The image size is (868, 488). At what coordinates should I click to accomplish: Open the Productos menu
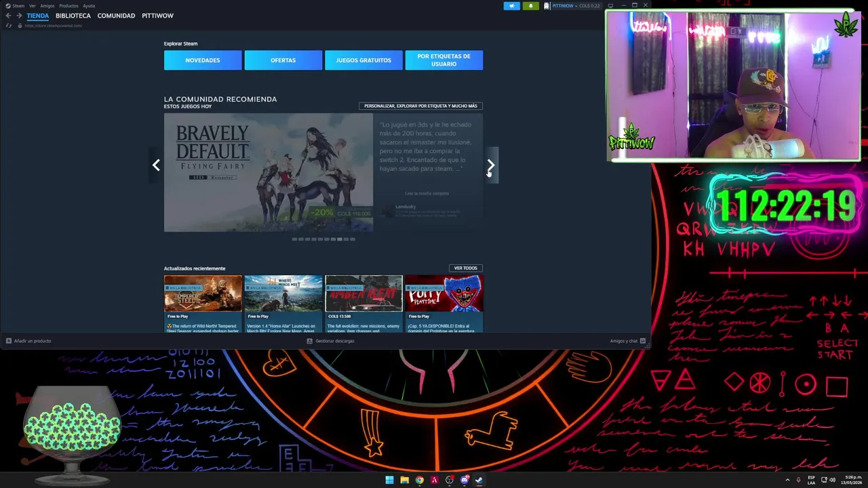click(68, 6)
